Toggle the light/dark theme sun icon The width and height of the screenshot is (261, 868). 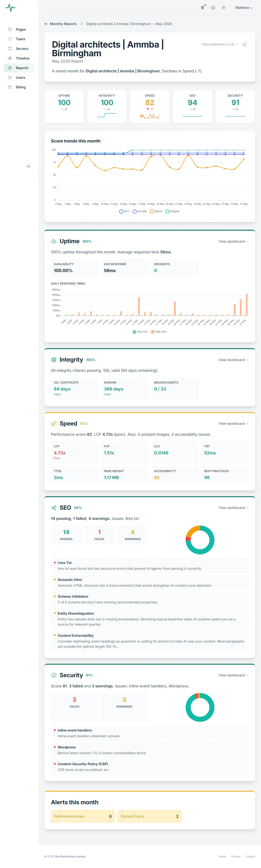pos(224,8)
